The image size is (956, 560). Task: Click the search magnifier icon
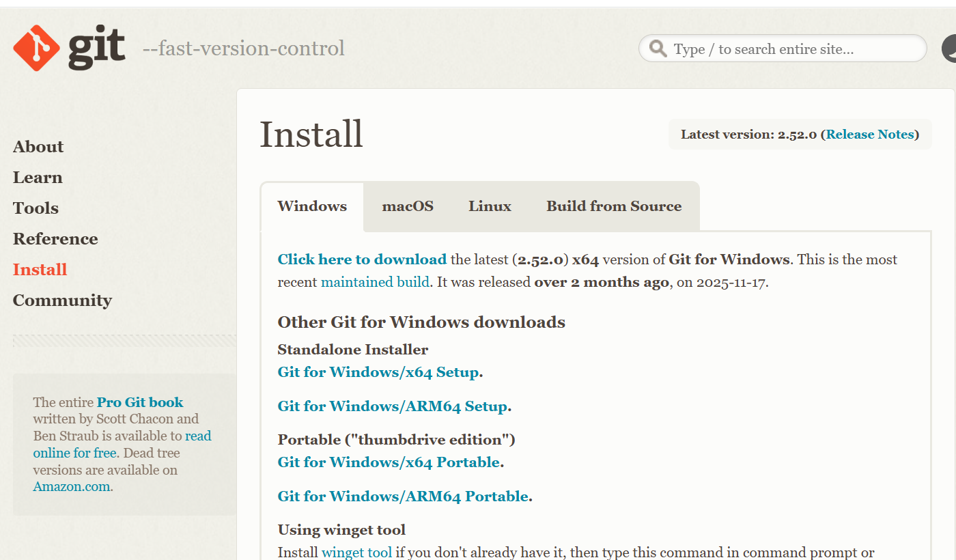(x=658, y=48)
